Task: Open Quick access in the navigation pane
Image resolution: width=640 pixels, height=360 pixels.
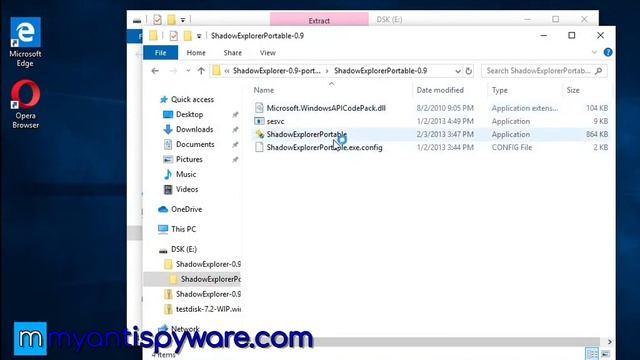Action: pos(192,99)
